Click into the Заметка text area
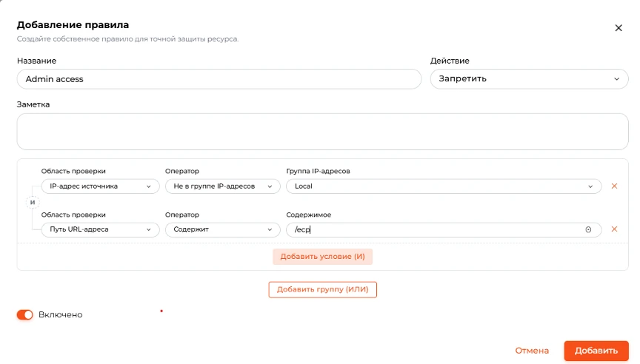 point(322,132)
